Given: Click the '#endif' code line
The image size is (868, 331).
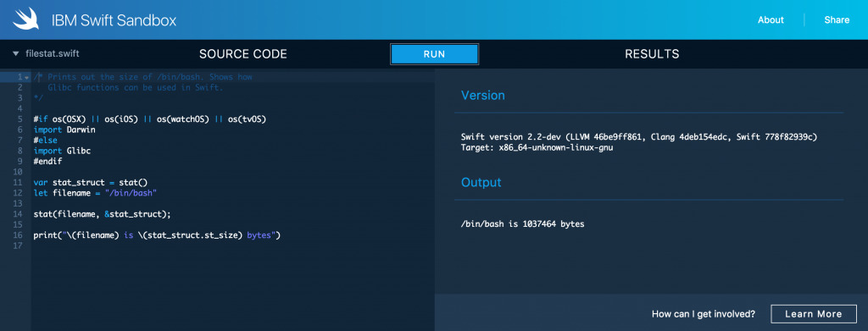Looking at the screenshot, I should tap(47, 162).
